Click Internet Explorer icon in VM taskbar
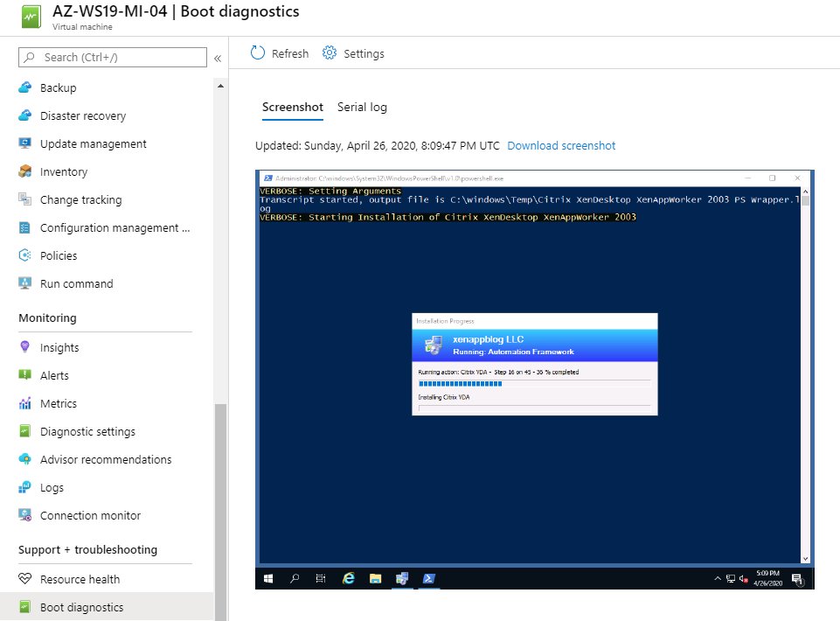Image resolution: width=840 pixels, height=621 pixels. click(x=349, y=579)
